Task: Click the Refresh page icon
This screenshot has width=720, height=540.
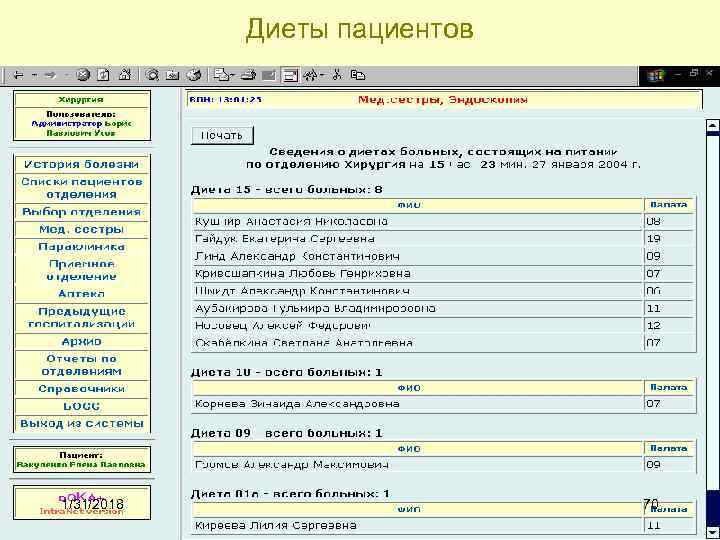Action: tap(104, 75)
